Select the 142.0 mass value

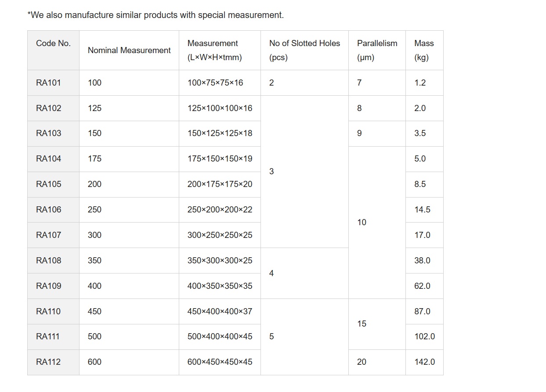coord(424,362)
